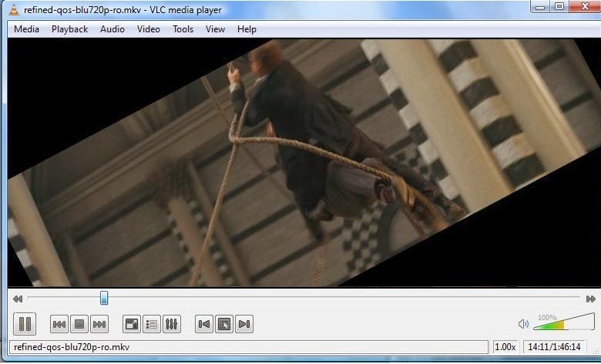The height and width of the screenshot is (364, 601).
Task: Click the VLC cone icon in title bar
Action: (x=14, y=9)
